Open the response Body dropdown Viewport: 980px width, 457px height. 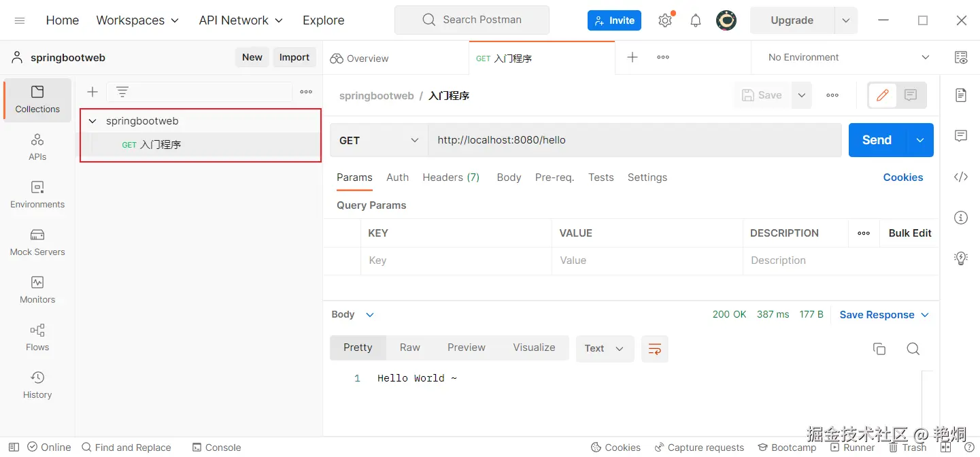pos(353,314)
